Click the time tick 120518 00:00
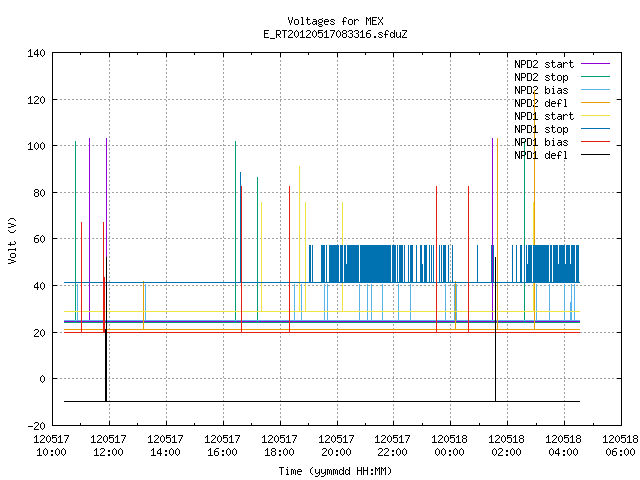 449,446
